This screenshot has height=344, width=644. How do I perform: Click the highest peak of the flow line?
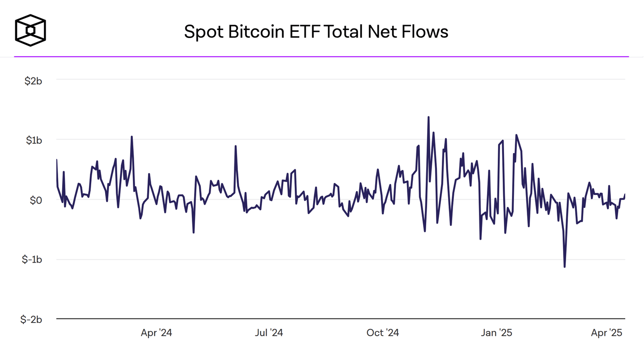click(428, 118)
